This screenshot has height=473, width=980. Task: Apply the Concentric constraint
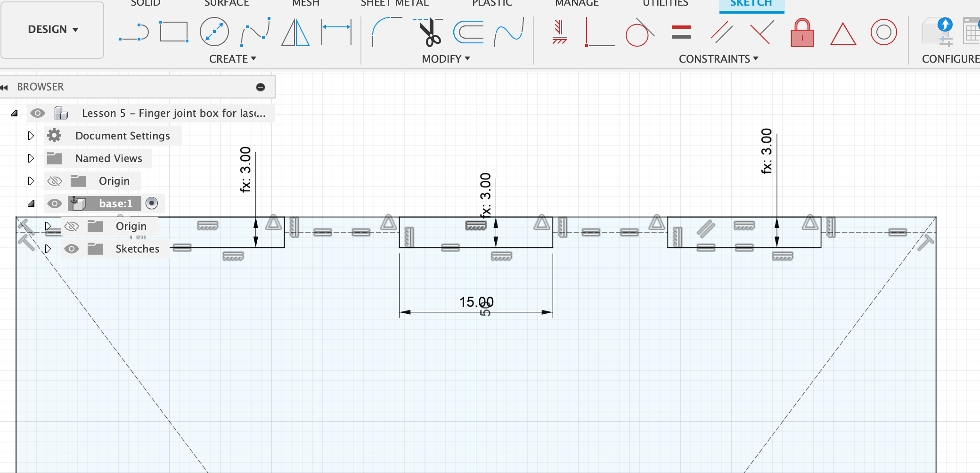883,33
